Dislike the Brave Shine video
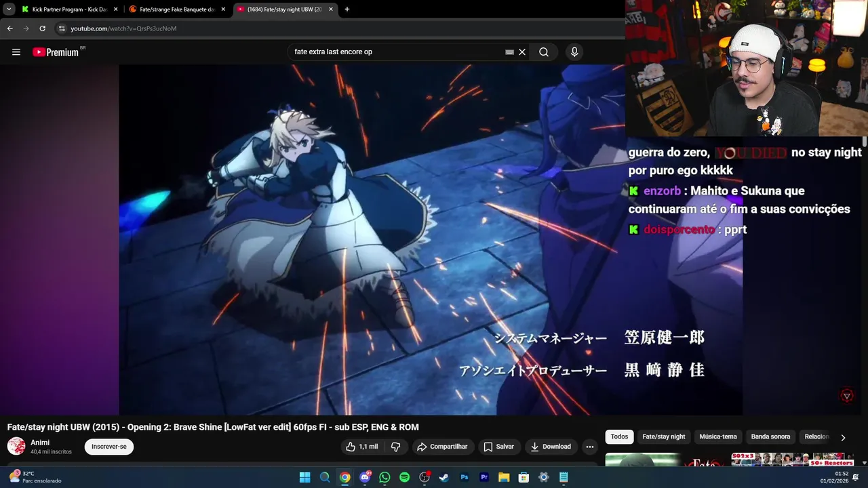The width and height of the screenshot is (868, 488). 395,447
